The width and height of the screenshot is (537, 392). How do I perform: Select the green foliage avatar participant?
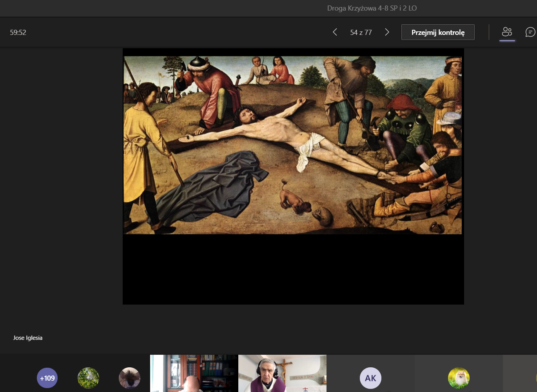88,378
